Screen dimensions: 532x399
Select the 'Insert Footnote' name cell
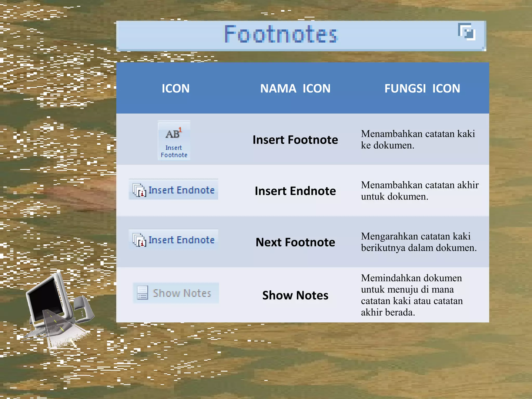pos(295,140)
